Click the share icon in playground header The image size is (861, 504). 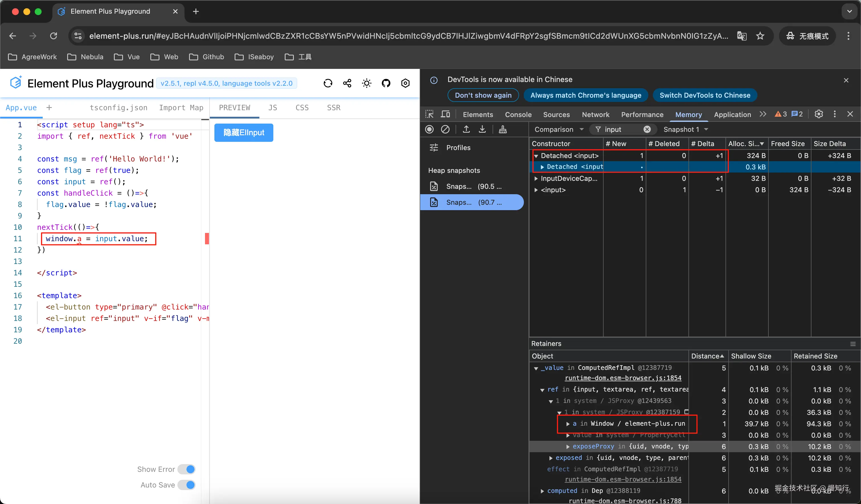click(347, 83)
